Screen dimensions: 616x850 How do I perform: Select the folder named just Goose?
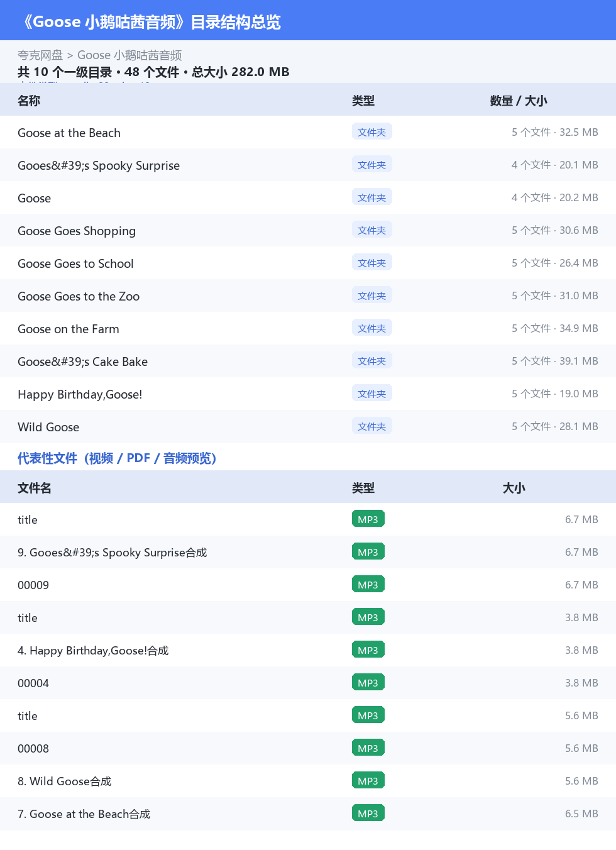pyautogui.click(x=35, y=198)
